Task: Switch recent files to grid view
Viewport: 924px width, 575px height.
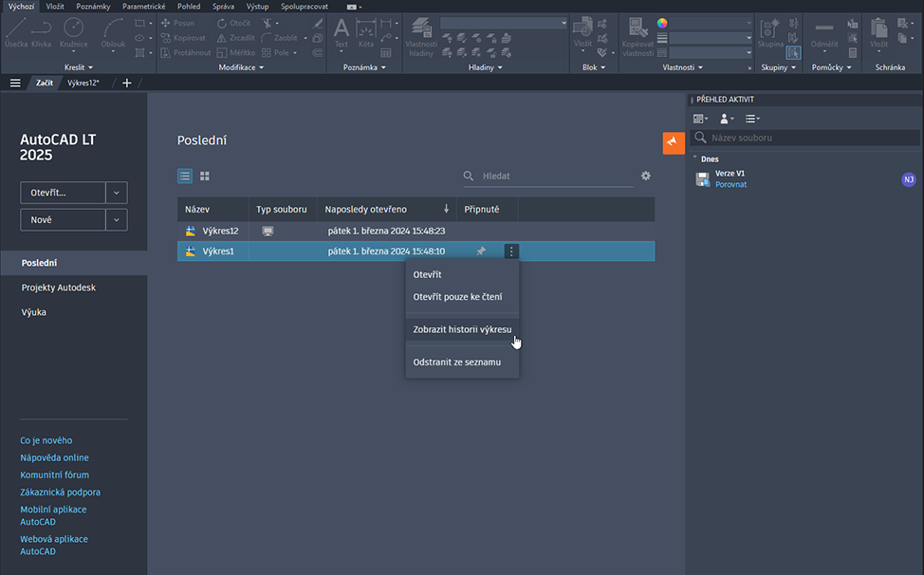Action: tap(205, 176)
